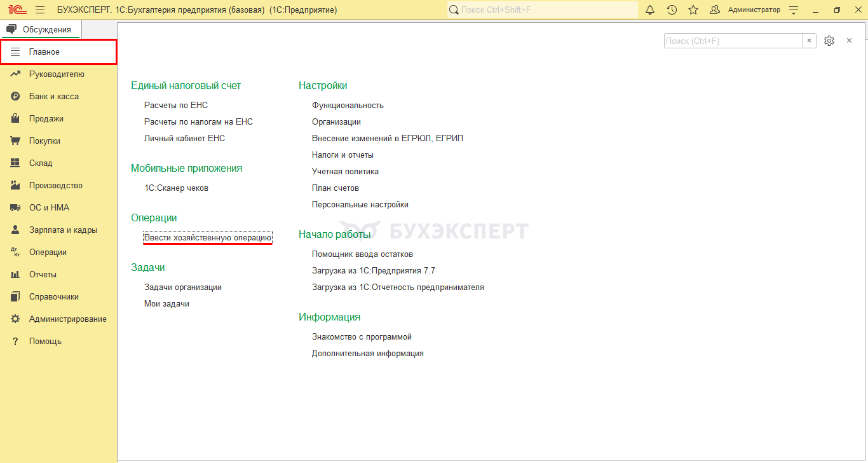Open the Зарплата и кадры section

(x=58, y=230)
